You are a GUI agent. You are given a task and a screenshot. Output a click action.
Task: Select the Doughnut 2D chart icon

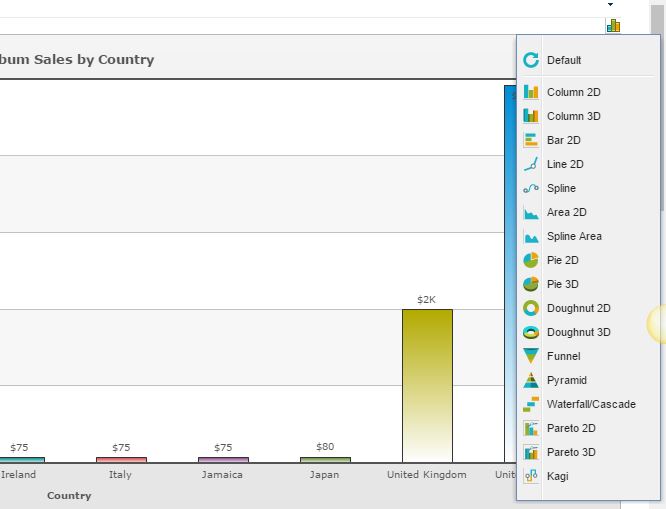point(531,308)
